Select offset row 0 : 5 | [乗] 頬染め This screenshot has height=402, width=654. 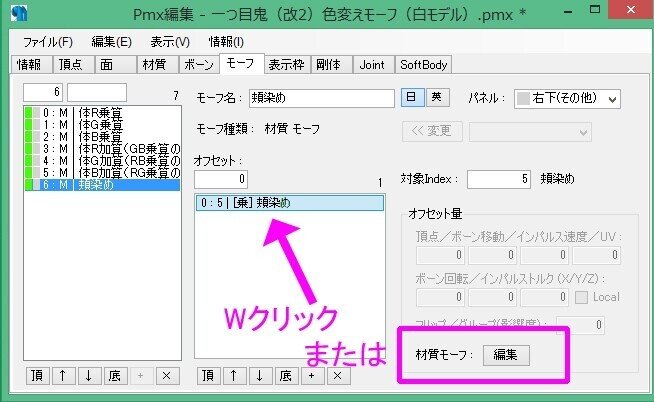click(290, 203)
